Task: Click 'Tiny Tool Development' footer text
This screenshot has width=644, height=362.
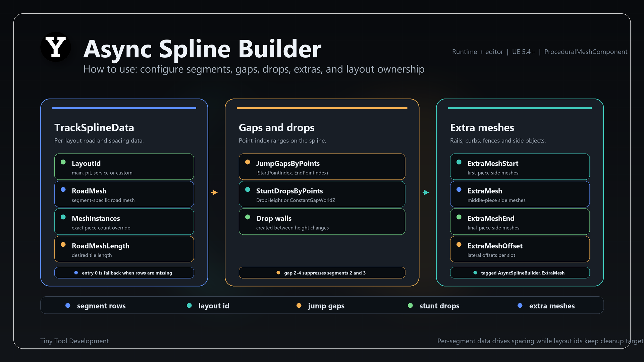Action: (x=74, y=341)
